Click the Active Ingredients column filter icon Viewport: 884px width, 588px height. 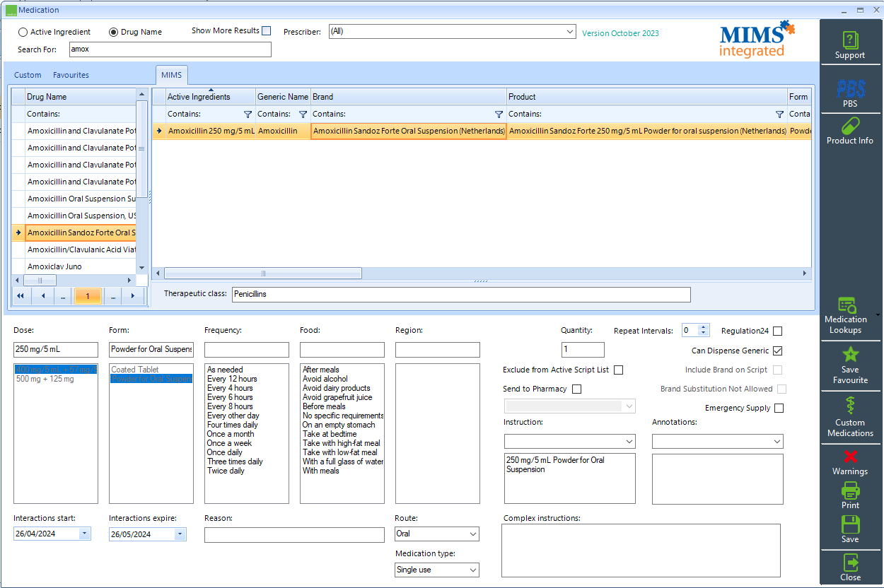pos(248,114)
